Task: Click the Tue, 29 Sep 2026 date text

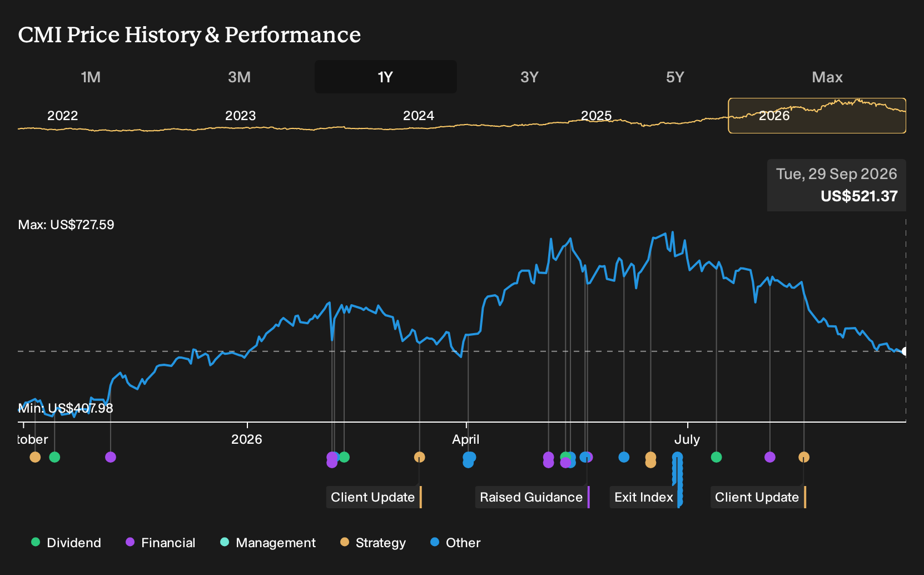Action: 836,174
